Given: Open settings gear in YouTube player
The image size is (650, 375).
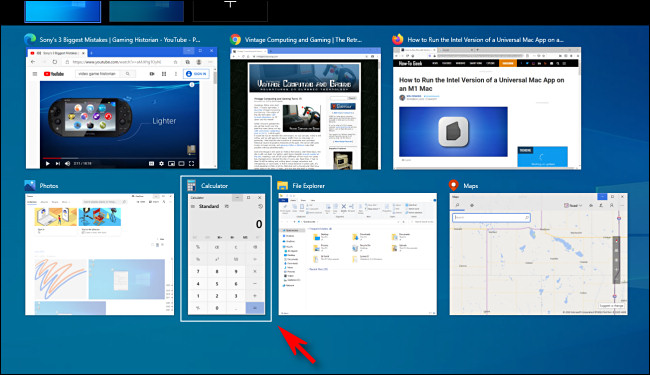Looking at the screenshot, I should click(162, 164).
